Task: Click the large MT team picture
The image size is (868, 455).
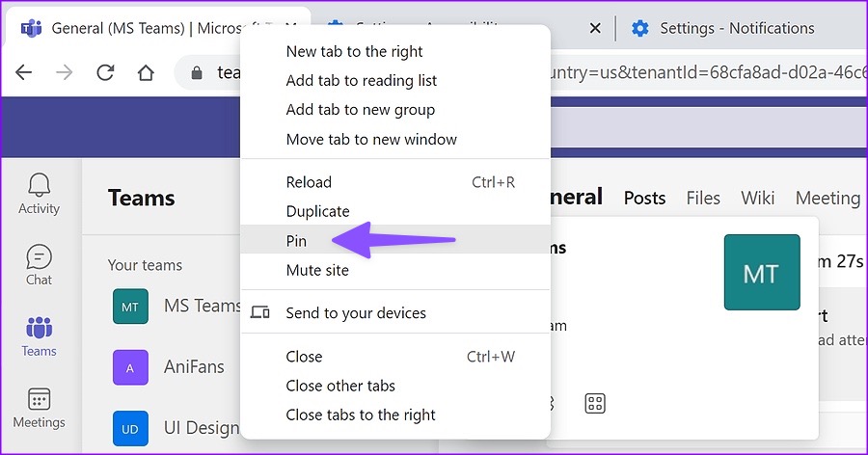Action: pos(762,273)
